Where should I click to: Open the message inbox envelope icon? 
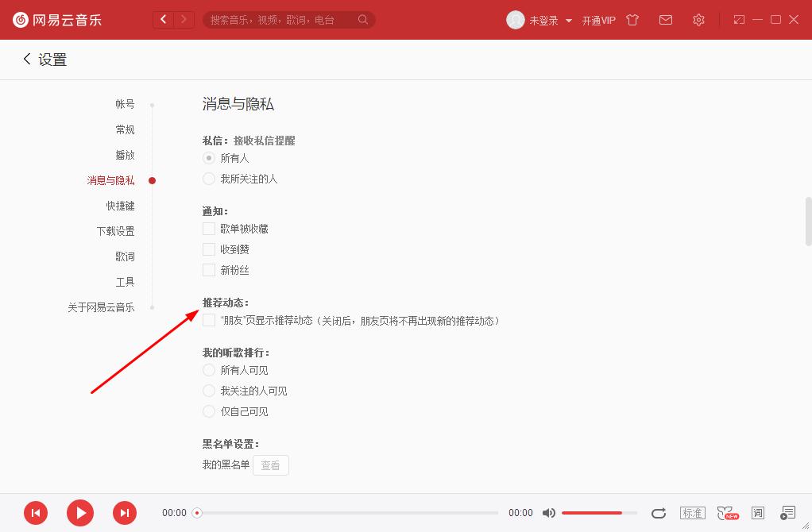(x=666, y=20)
